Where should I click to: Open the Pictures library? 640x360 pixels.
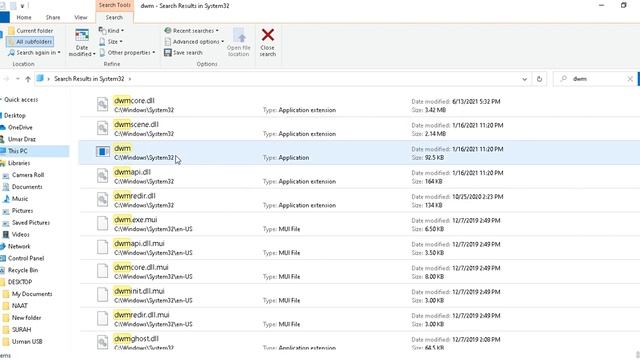[x=22, y=211]
